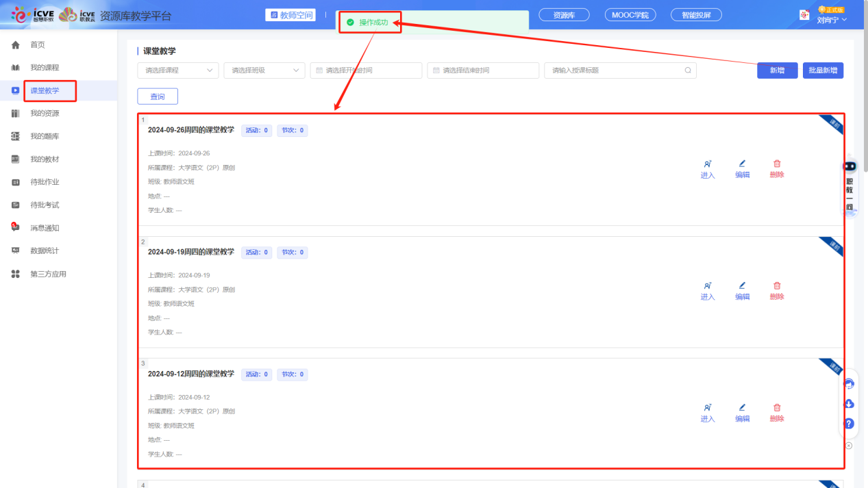Click the 请输入授课标题 search box

(617, 70)
